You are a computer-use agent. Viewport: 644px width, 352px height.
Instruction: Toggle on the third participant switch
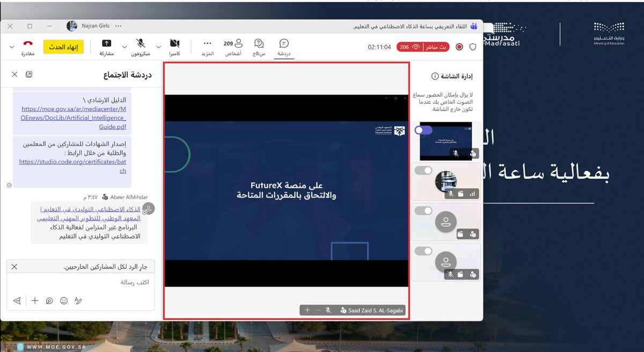pyautogui.click(x=423, y=211)
